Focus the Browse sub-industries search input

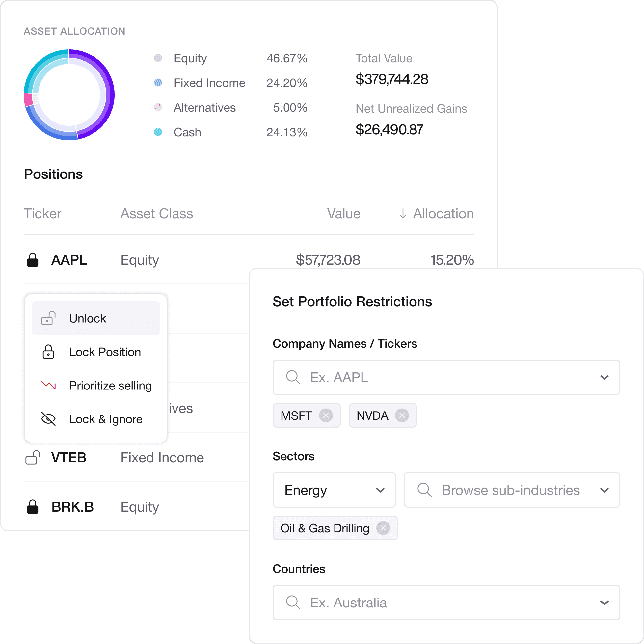pyautogui.click(x=512, y=490)
